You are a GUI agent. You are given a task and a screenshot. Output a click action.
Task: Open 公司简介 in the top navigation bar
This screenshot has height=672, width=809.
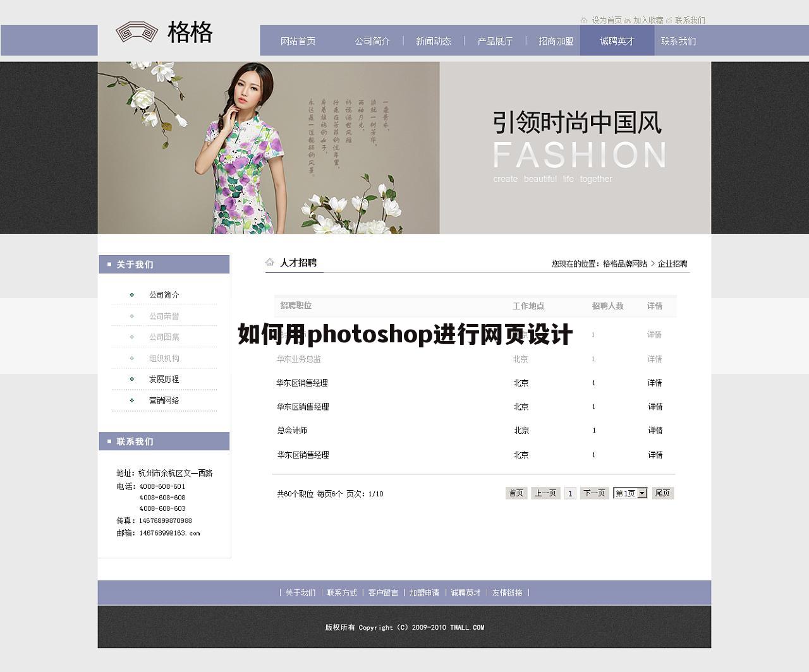coord(372,41)
